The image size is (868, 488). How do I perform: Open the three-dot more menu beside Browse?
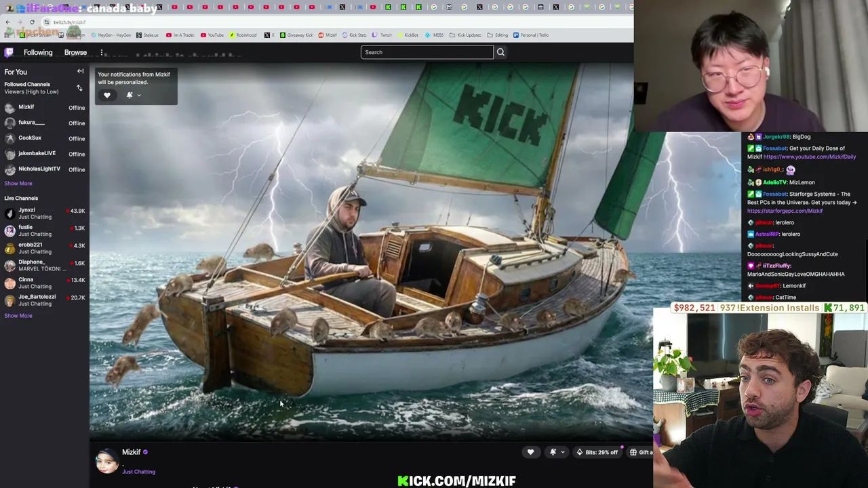pyautogui.click(x=102, y=52)
